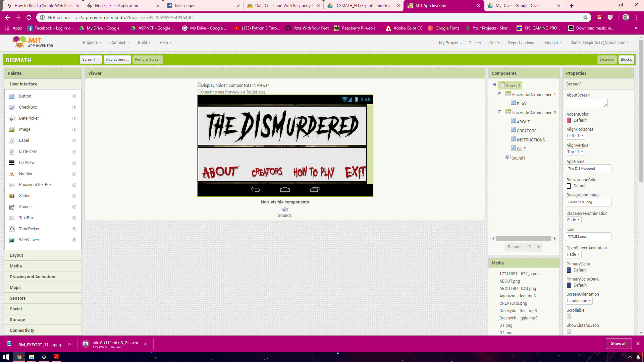Image resolution: width=644 pixels, height=362 pixels.
Task: Check Preview on Tablet size option
Action: point(199,91)
